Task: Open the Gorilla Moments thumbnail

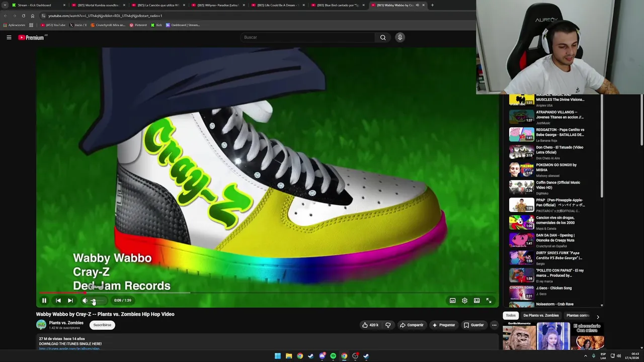Action: click(519, 336)
